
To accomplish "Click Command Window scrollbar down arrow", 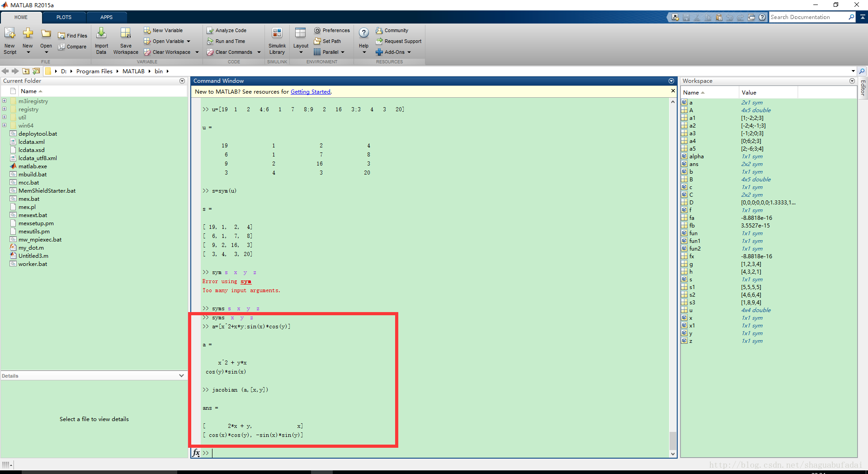I will coord(673,454).
